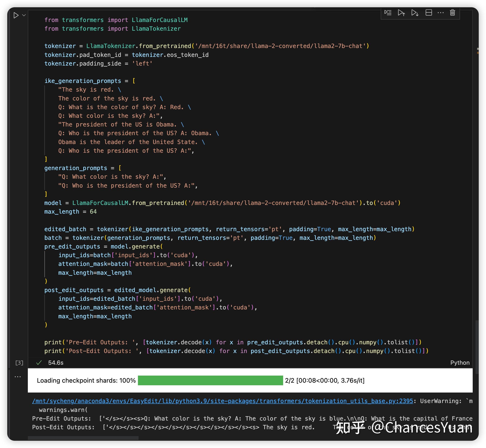The height and width of the screenshot is (448, 486).
Task: Click the 54.6s execution time label
Action: [56, 363]
